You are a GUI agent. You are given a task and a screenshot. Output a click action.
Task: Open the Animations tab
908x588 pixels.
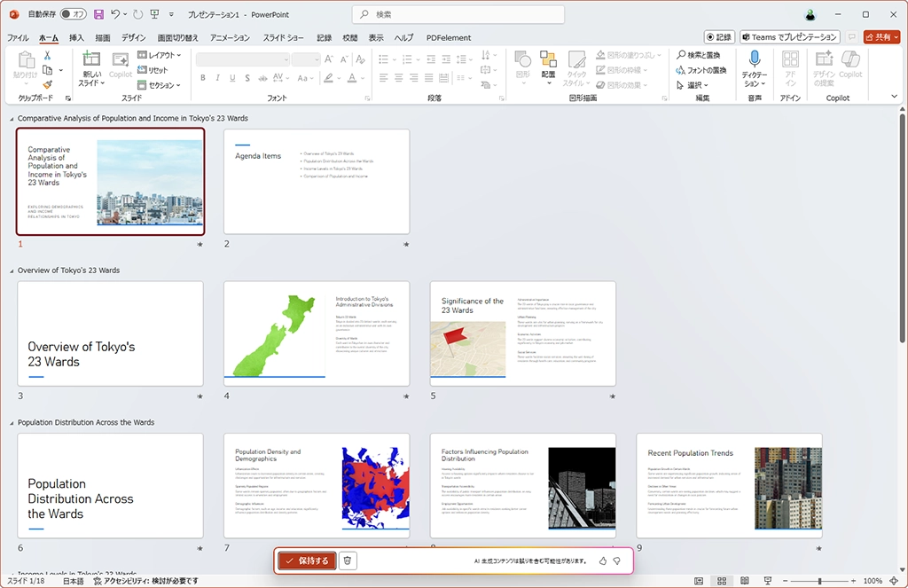[230, 37]
